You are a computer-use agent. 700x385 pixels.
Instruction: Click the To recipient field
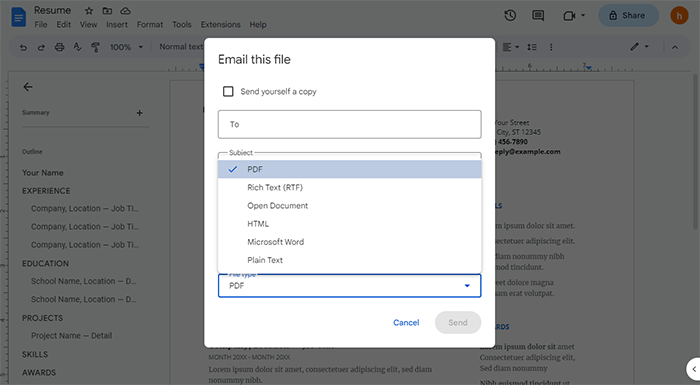pos(350,124)
